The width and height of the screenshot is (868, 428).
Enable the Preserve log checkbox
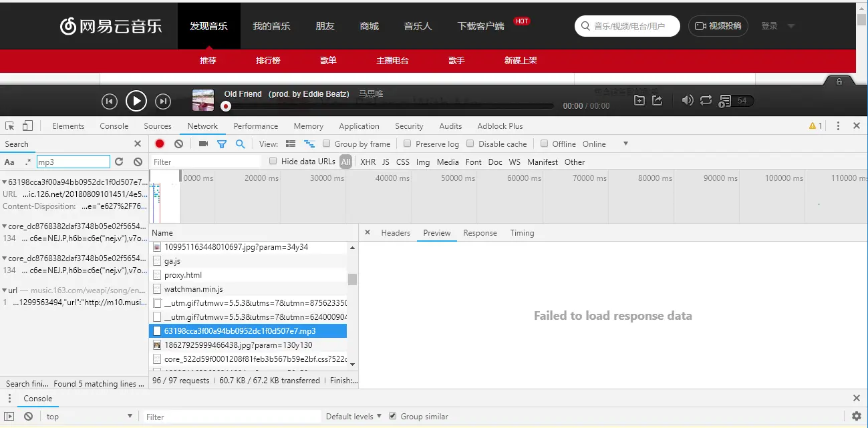(408, 144)
